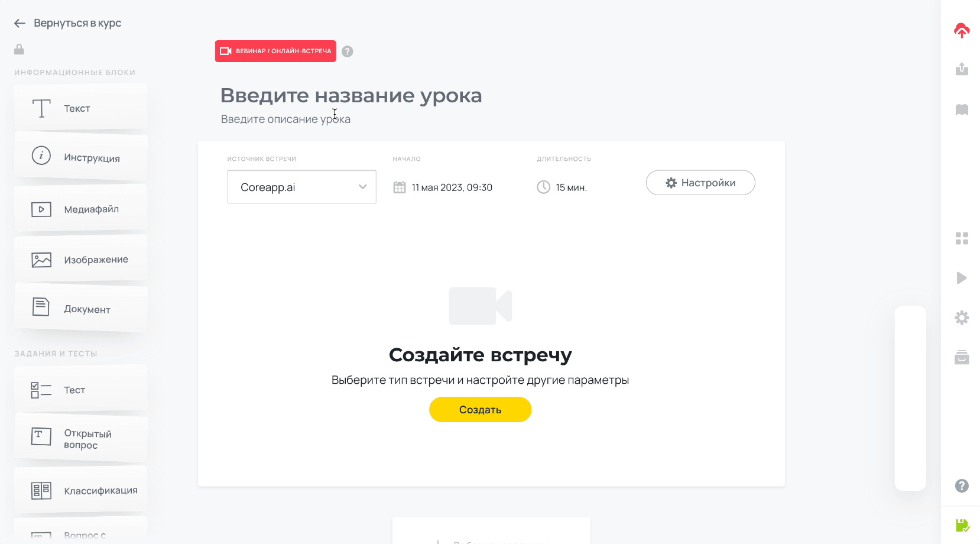Select the Вебинар / Онлайн-встреча block type
Screen dimensions: 980x544
[x=275, y=51]
